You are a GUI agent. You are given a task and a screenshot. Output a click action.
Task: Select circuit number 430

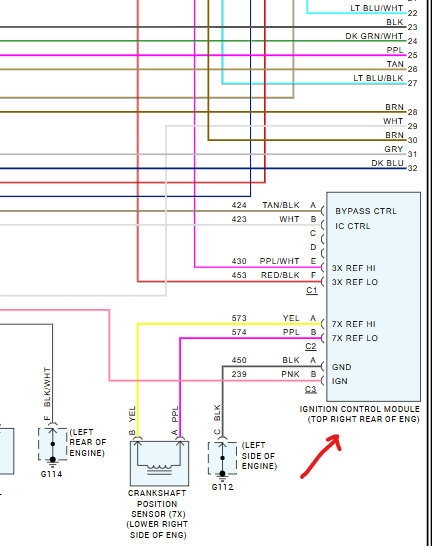239,261
